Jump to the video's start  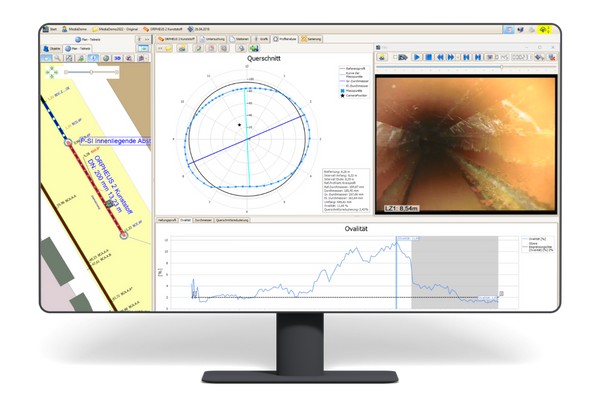pyautogui.click(x=466, y=57)
